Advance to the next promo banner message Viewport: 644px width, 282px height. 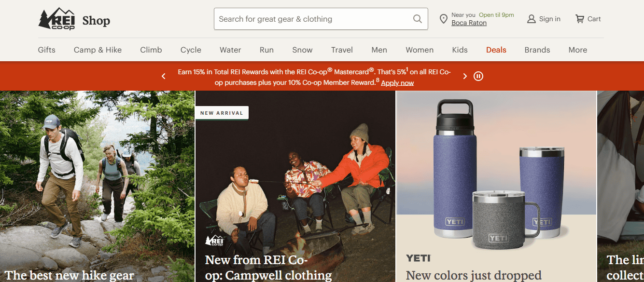pos(465,76)
